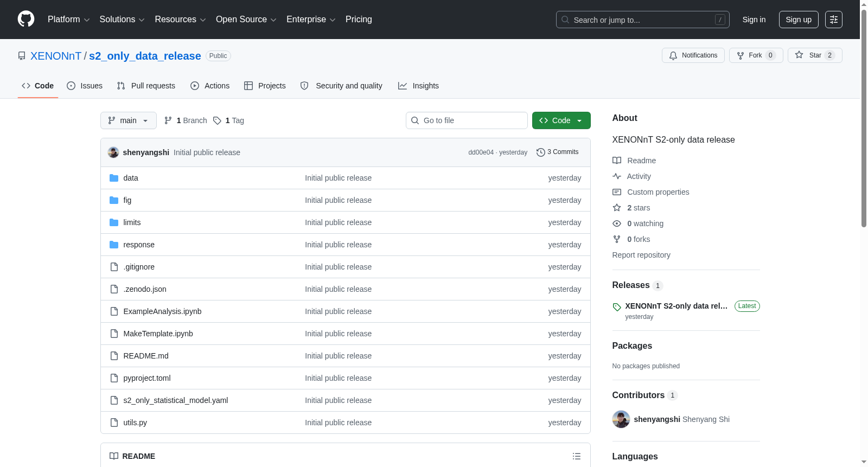View the 3 Commits history
868x467 pixels.
click(558, 152)
